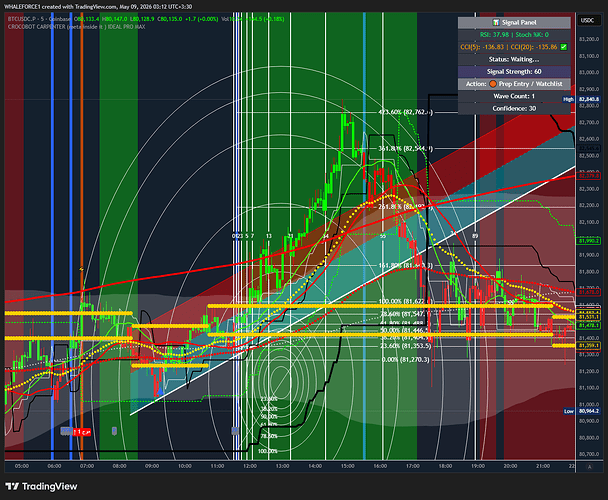This screenshot has height=500, width=608.
Task: Click the 06:00 time axis label
Action: pos(54,466)
